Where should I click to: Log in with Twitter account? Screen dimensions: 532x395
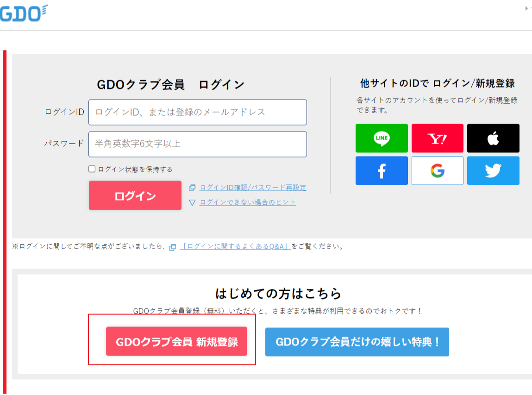click(x=493, y=171)
